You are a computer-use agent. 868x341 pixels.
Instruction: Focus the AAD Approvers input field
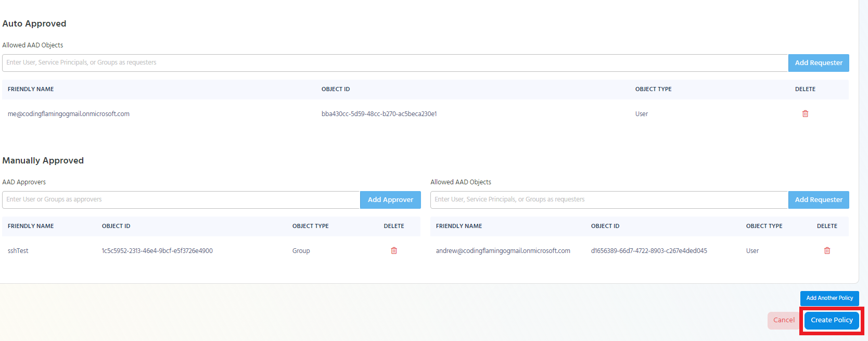181,200
